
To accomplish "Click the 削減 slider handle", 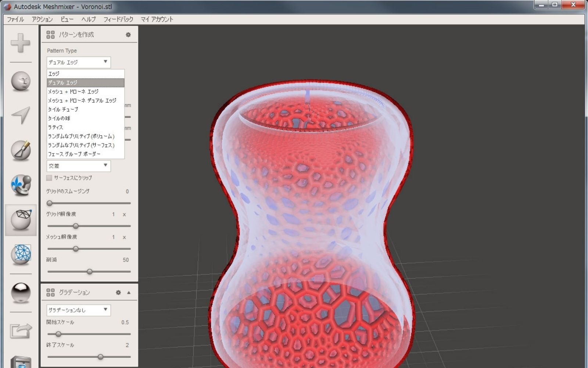I will [90, 272].
